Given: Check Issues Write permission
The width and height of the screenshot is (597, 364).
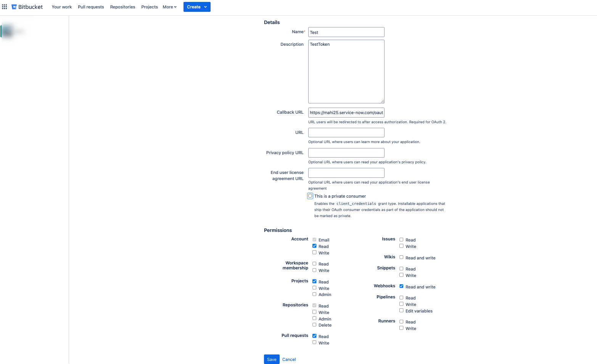Looking at the screenshot, I should click(x=401, y=246).
